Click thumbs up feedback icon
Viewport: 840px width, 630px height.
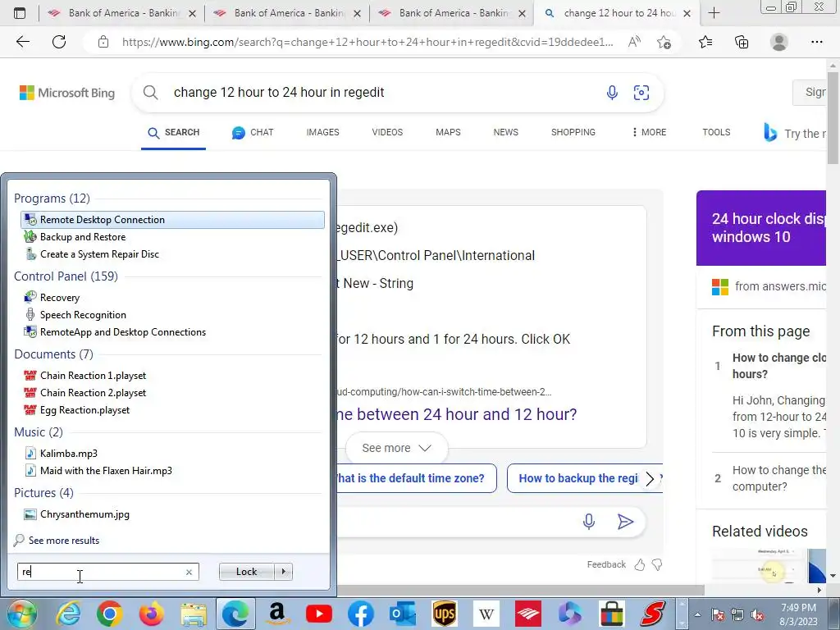(x=640, y=564)
